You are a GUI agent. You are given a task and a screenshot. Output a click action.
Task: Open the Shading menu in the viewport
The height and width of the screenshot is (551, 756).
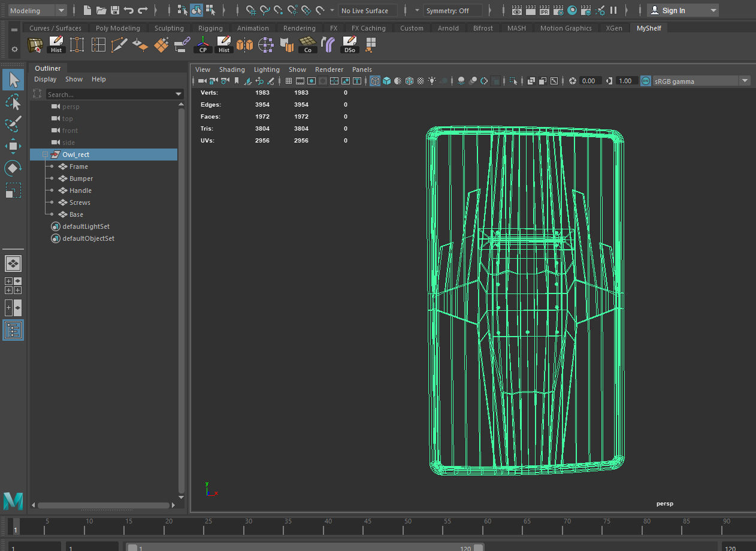pos(232,69)
